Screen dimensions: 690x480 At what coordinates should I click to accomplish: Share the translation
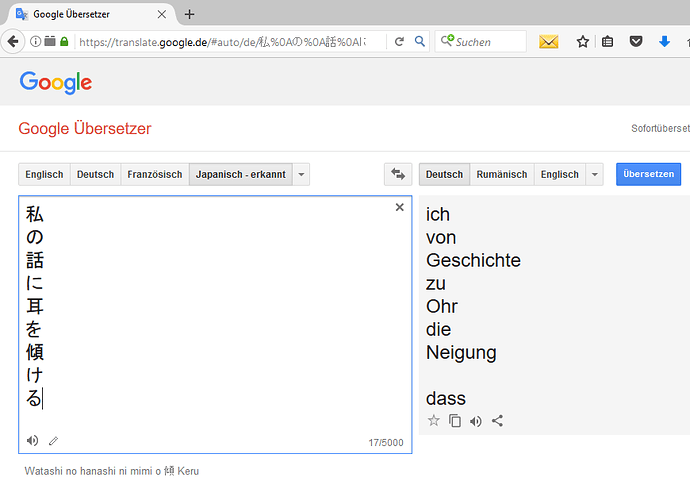pos(497,421)
